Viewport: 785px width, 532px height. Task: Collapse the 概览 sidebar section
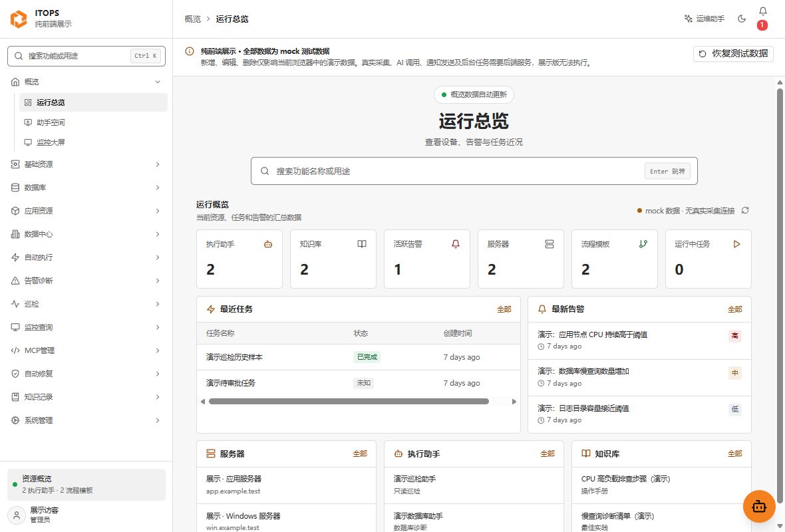tap(158, 82)
